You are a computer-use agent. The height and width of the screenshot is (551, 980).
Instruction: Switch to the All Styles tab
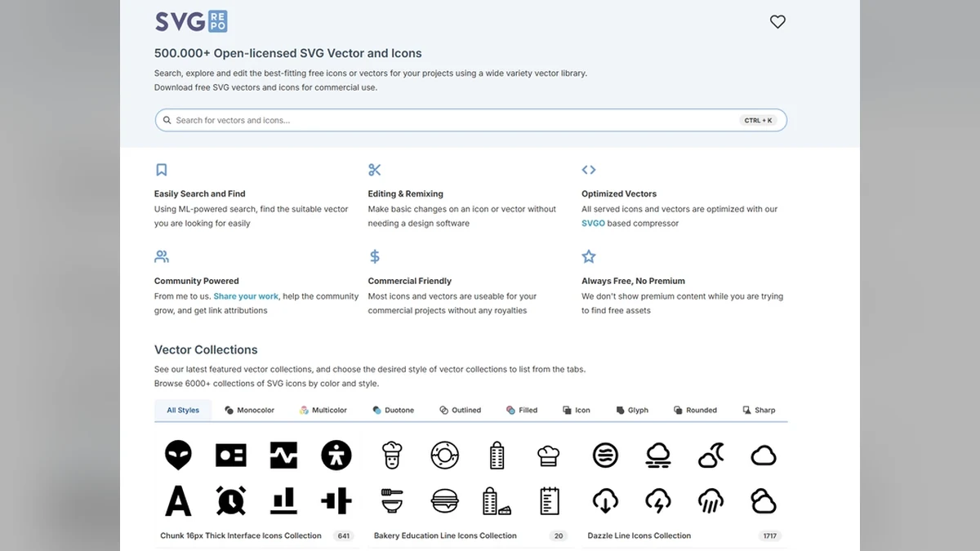pyautogui.click(x=183, y=410)
